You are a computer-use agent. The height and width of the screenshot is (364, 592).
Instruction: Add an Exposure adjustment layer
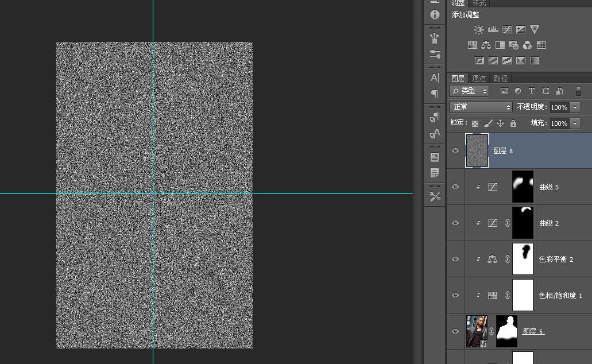coord(521,29)
